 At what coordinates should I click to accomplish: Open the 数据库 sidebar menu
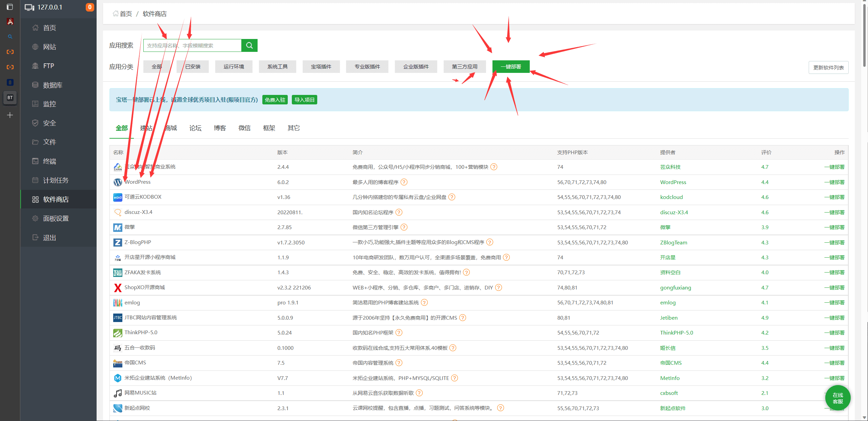tap(53, 85)
